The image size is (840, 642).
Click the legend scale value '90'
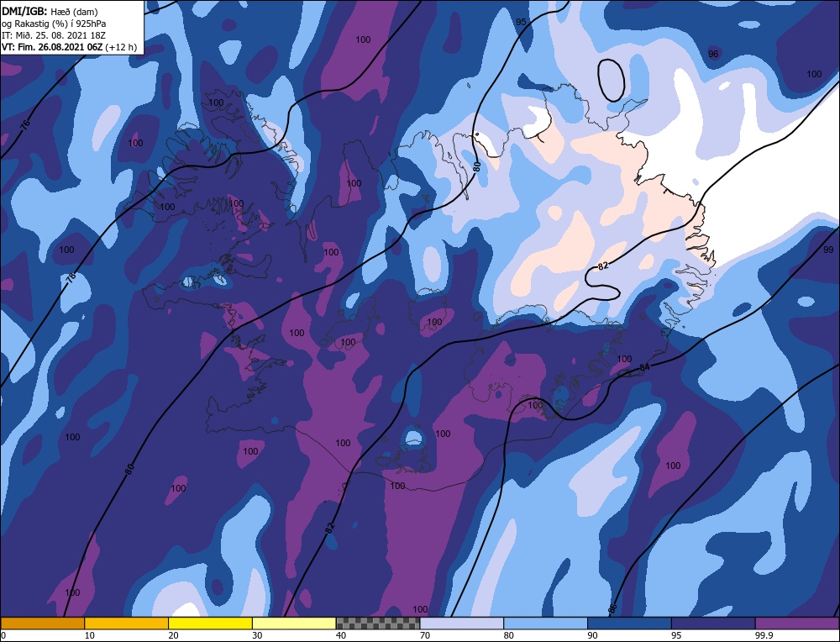point(592,635)
